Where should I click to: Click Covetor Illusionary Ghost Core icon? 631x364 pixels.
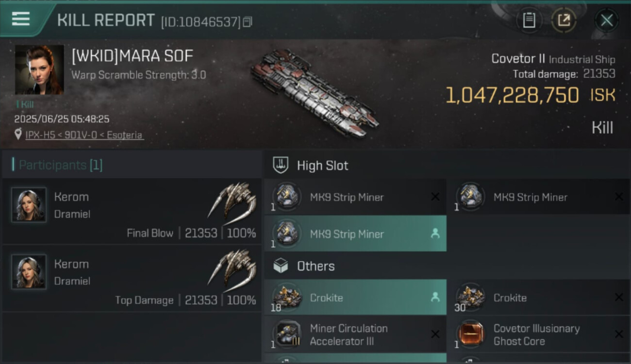[x=470, y=334]
